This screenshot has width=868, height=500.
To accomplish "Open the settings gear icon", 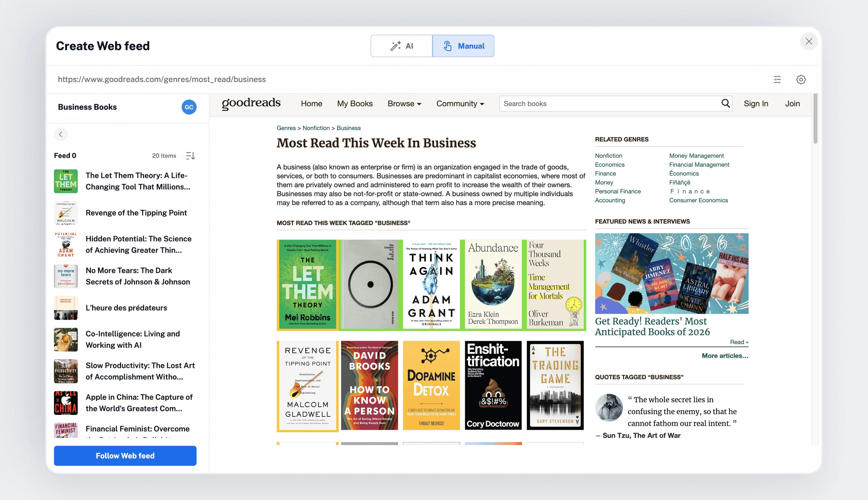I will coord(801,79).
